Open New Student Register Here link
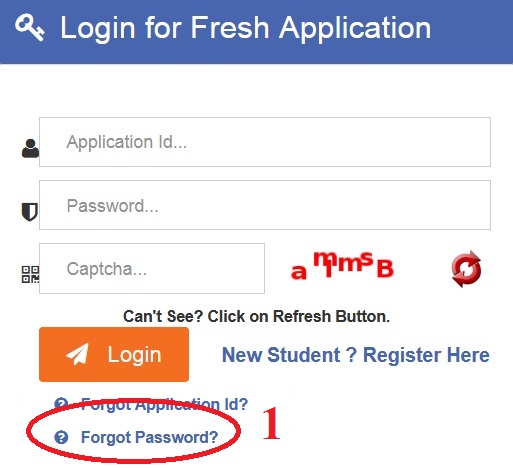Viewport: 513px width, 468px height. click(x=356, y=355)
